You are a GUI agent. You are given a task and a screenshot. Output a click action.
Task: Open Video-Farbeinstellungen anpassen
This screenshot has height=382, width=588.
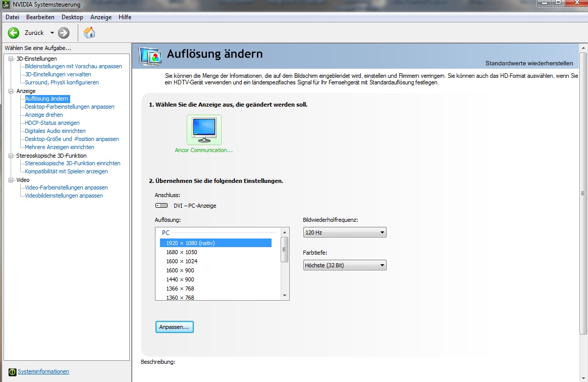point(66,187)
